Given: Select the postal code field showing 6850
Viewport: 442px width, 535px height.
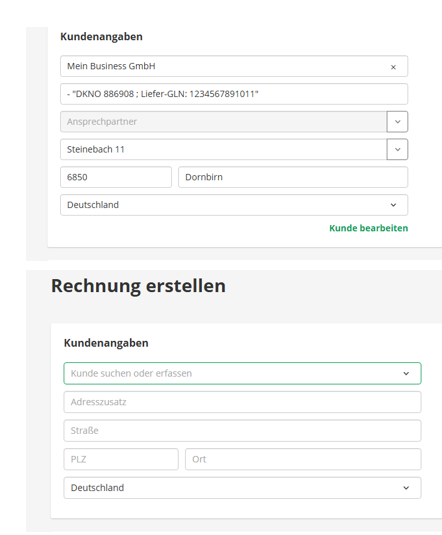Looking at the screenshot, I should point(116,177).
